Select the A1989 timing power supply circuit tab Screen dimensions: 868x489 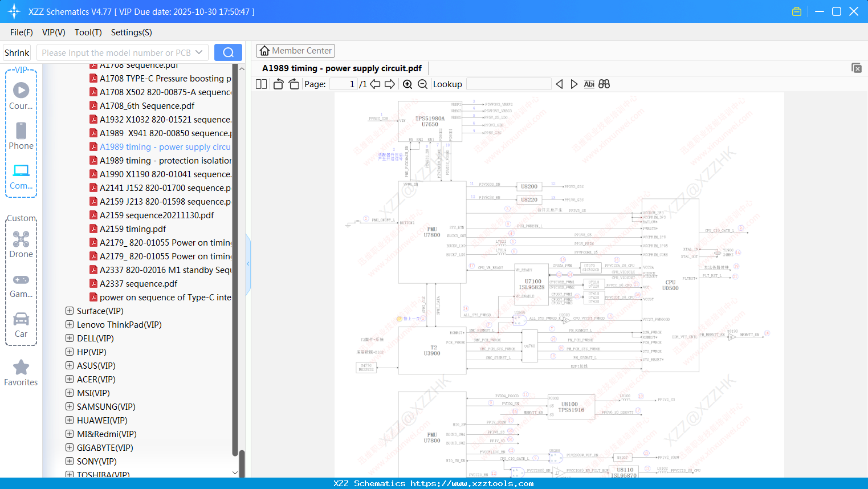coord(342,68)
